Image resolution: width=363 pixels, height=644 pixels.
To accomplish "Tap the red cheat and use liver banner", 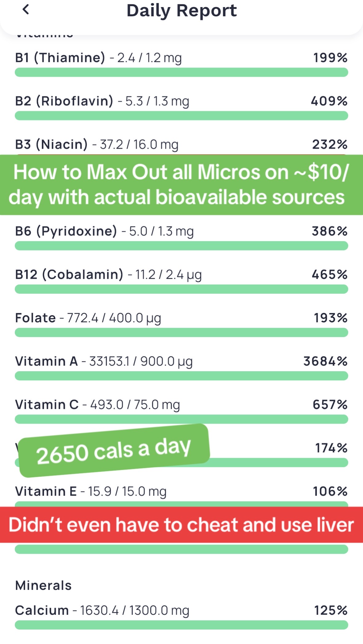I will click(x=181, y=525).
